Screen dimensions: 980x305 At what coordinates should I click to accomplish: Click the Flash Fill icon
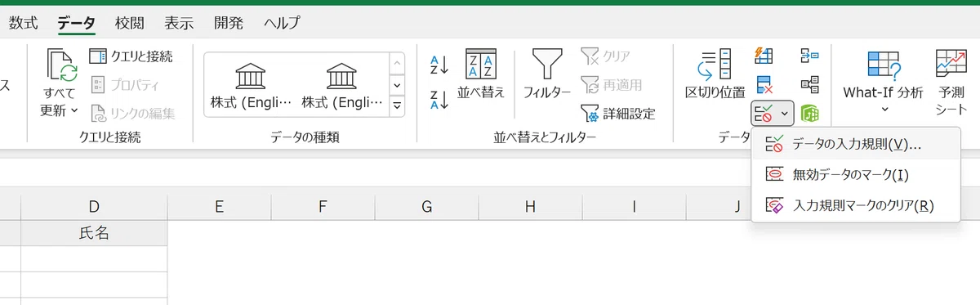tap(764, 56)
